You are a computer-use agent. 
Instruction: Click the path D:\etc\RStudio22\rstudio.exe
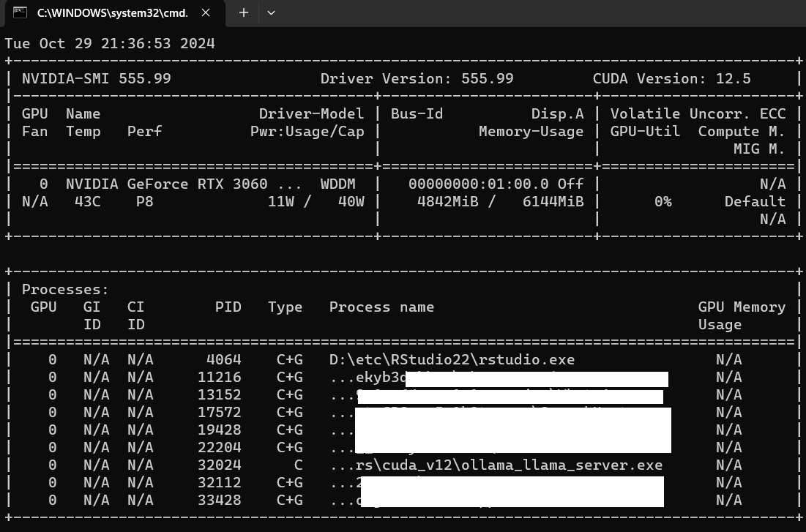pyautogui.click(x=452, y=360)
